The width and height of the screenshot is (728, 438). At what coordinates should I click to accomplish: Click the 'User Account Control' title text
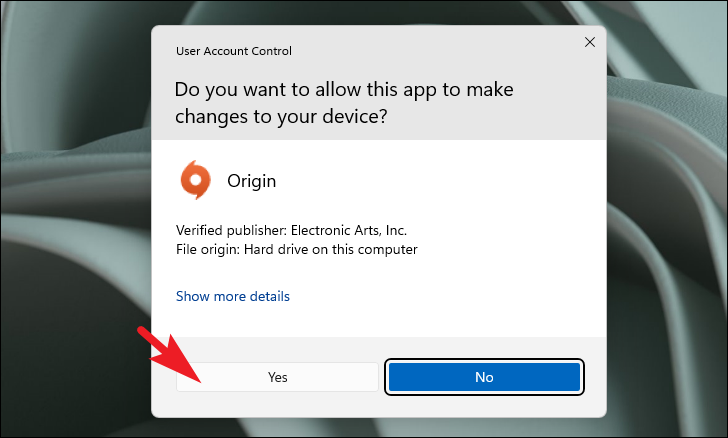234,51
